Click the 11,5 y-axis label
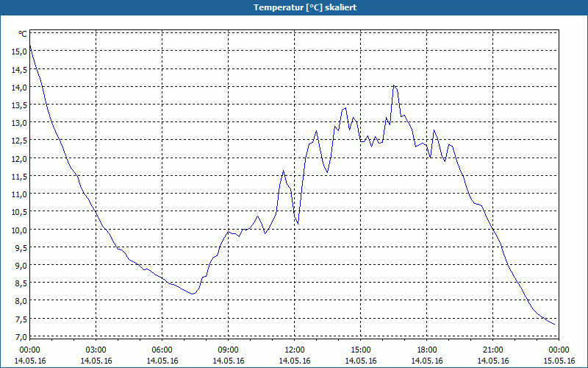 click(19, 177)
